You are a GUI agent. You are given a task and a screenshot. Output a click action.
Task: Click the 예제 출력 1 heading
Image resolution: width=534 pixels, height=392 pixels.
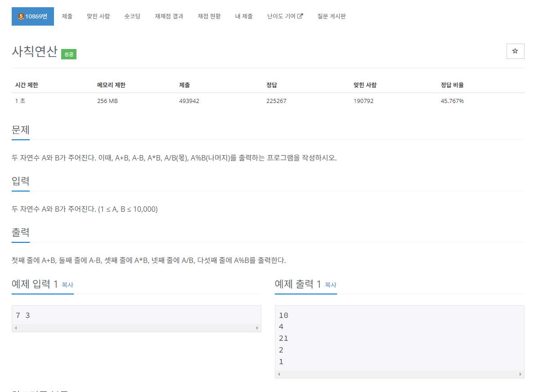tap(298, 284)
